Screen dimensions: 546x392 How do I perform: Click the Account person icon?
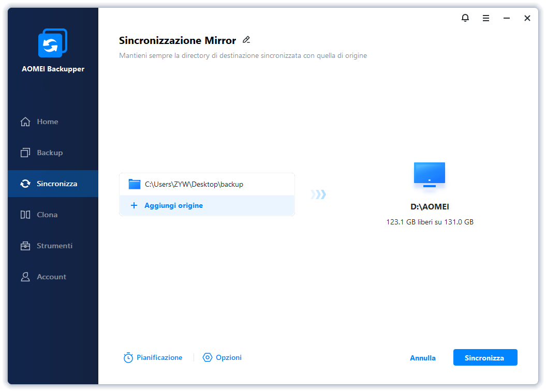(25, 277)
